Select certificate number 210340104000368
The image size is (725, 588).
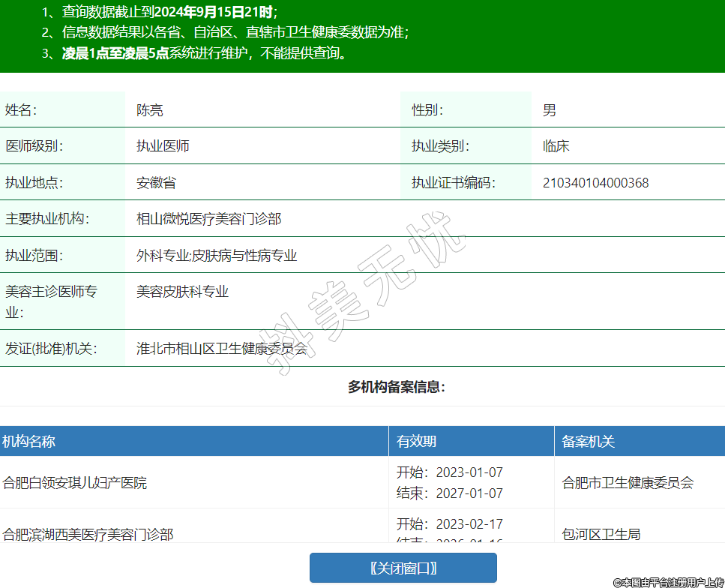click(x=595, y=183)
